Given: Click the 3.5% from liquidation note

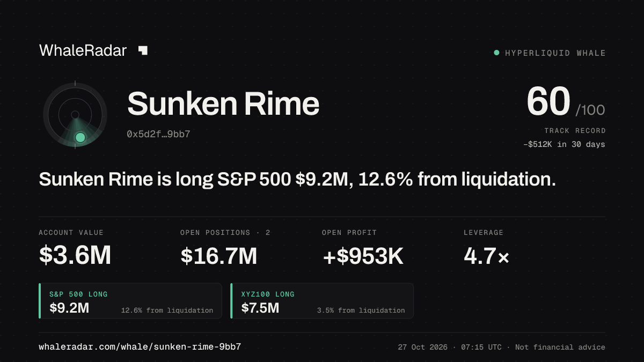Looking at the screenshot, I should 361,311.
